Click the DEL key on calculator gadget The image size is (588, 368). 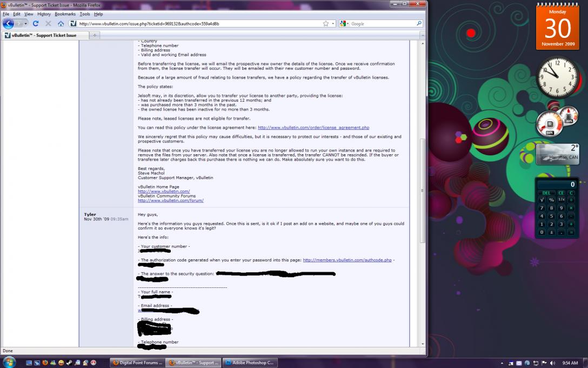tap(546, 193)
